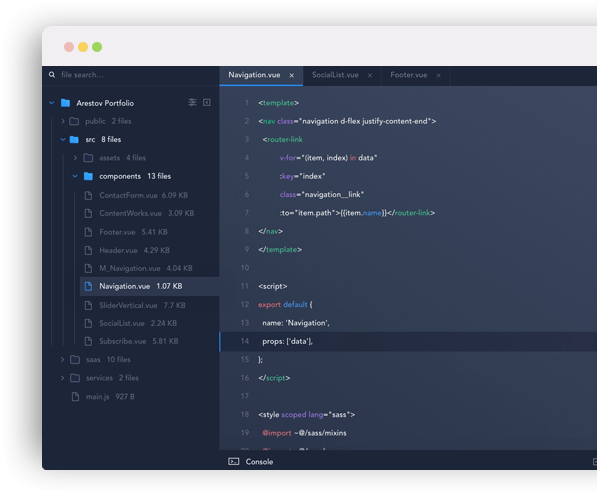Expand the services folder chevron
This screenshot has height=494, width=597.
[62, 378]
